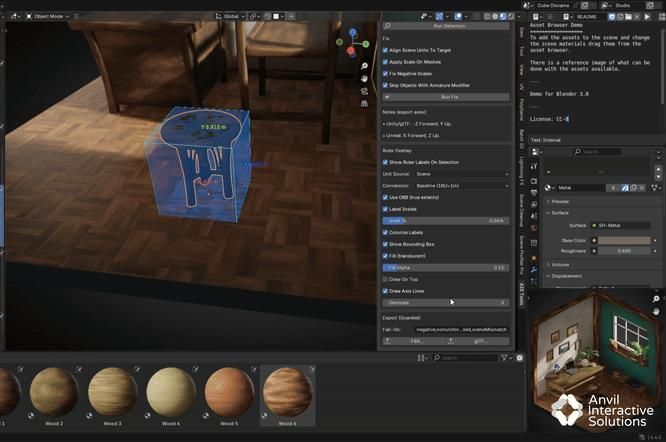Toggle Use OBB (true extents) checkbox
This screenshot has width=666, height=442.
coord(385,197)
